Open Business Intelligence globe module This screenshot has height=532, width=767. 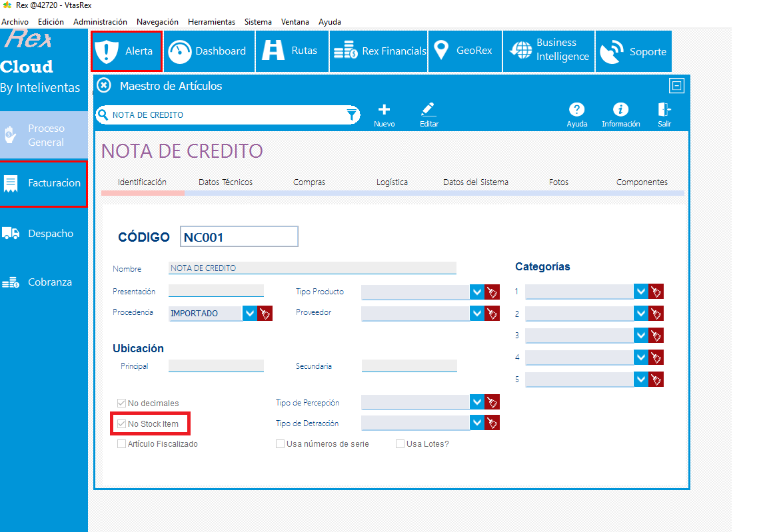548,51
